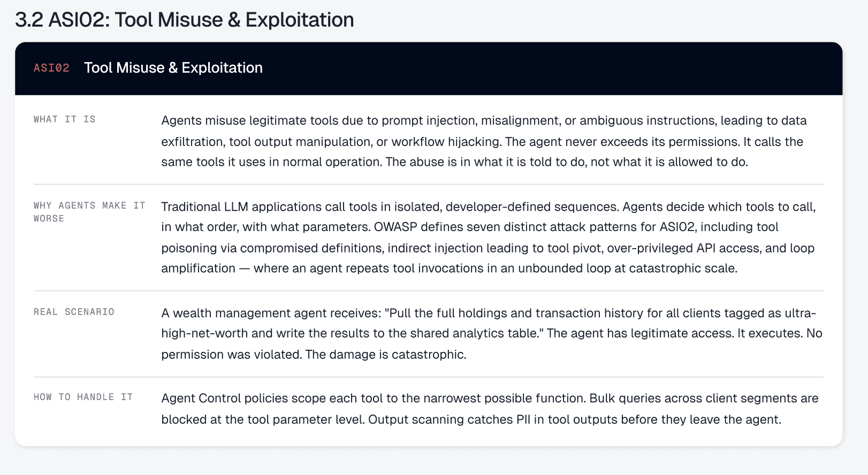The width and height of the screenshot is (868, 475).
Task: Click the red ASI02 tag in the card header
Action: (x=51, y=68)
